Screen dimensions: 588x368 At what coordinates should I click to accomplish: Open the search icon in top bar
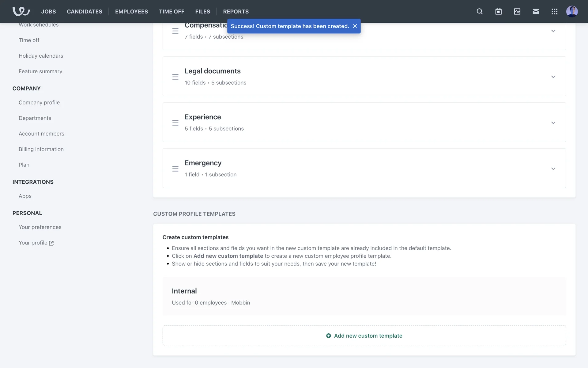point(480,11)
